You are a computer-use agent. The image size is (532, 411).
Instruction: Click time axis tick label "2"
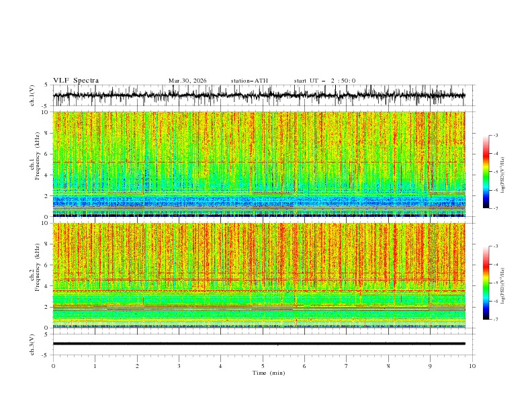(x=137, y=366)
